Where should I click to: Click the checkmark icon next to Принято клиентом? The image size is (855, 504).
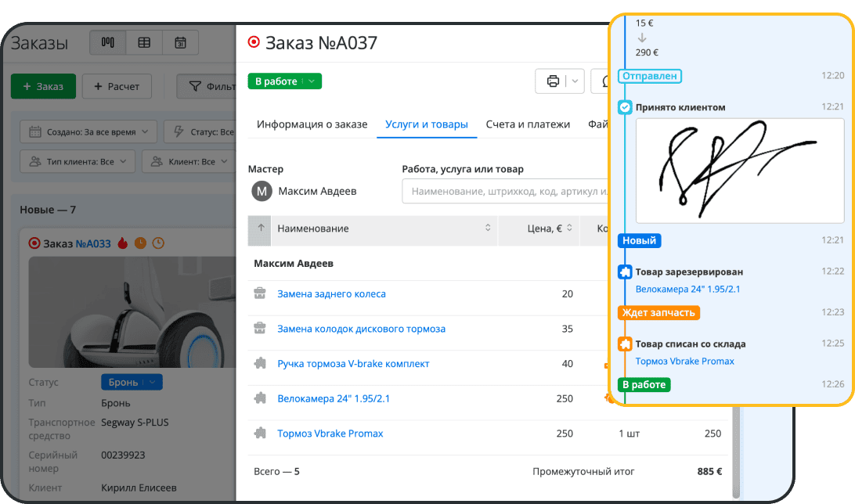coord(625,107)
